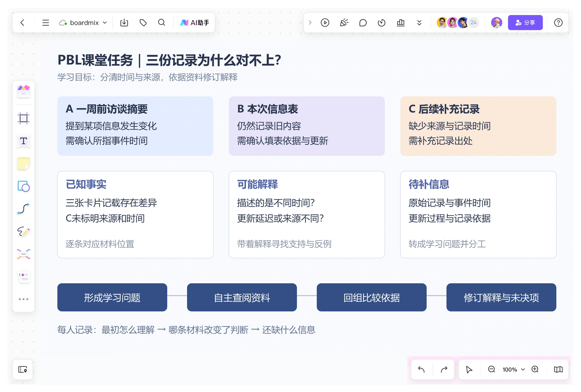Select the A 一周前访谈摘要 card
Screen dimensions: 581x392
tap(135, 126)
